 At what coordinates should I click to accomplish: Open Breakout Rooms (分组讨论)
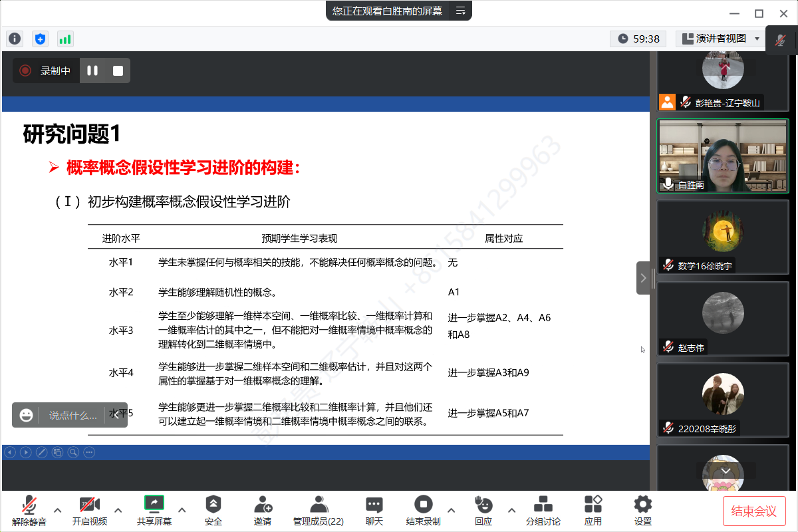point(543,511)
